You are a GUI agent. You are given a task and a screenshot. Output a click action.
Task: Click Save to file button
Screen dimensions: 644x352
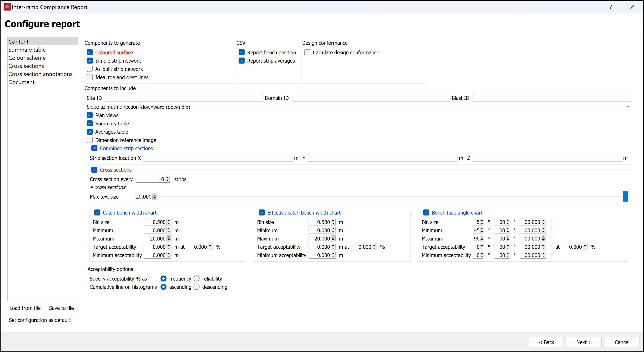click(x=61, y=308)
